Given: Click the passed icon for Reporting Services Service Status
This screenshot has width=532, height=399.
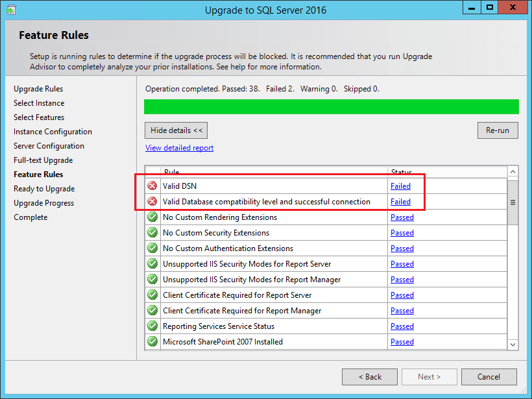Looking at the screenshot, I should point(152,326).
